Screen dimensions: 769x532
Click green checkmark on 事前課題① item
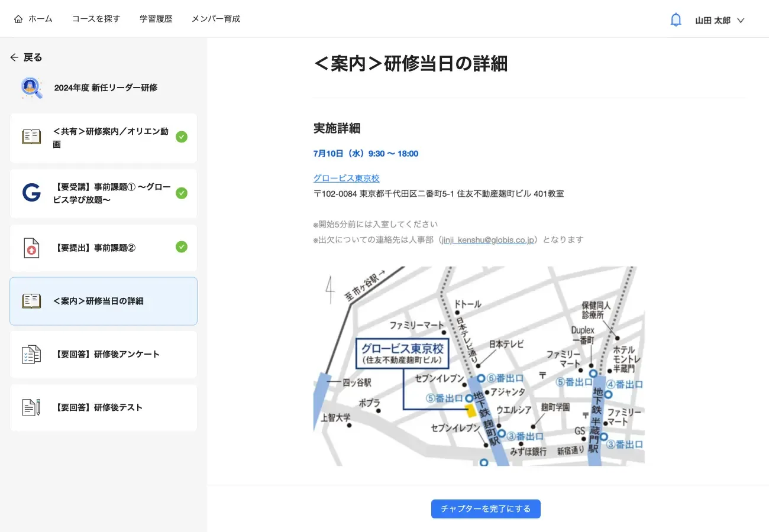pos(182,193)
